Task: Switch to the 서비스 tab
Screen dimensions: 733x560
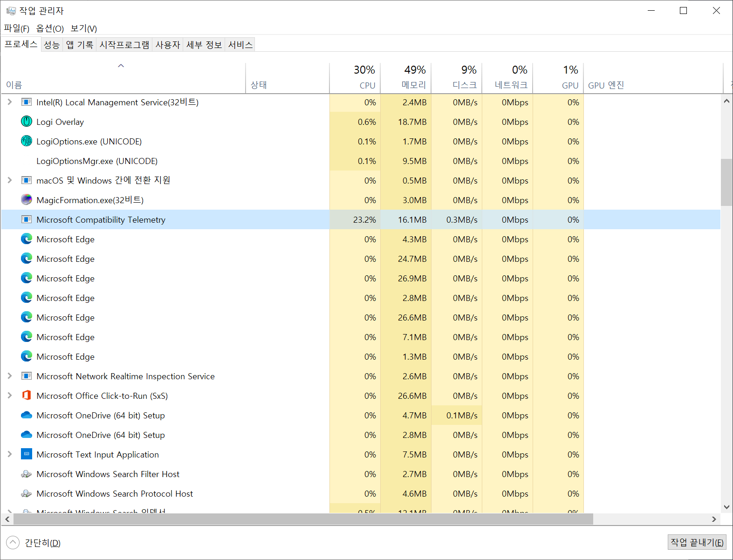Action: pos(240,45)
